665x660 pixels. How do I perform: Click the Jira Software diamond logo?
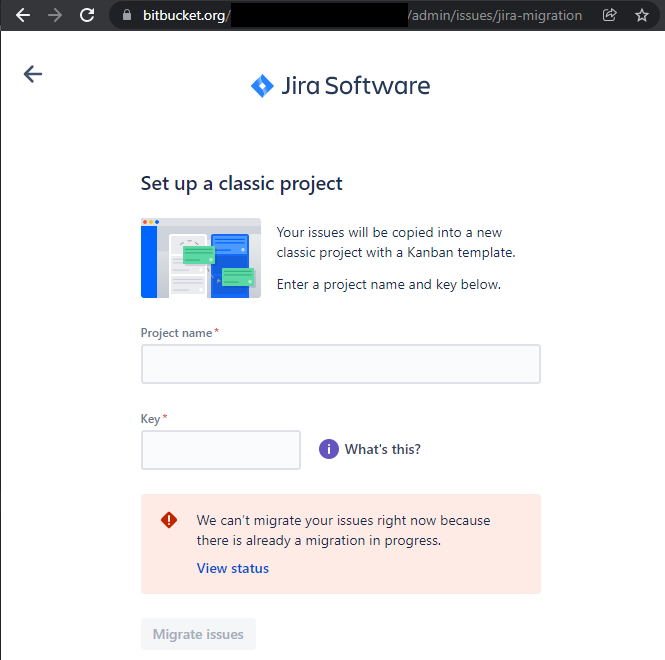tap(262, 86)
